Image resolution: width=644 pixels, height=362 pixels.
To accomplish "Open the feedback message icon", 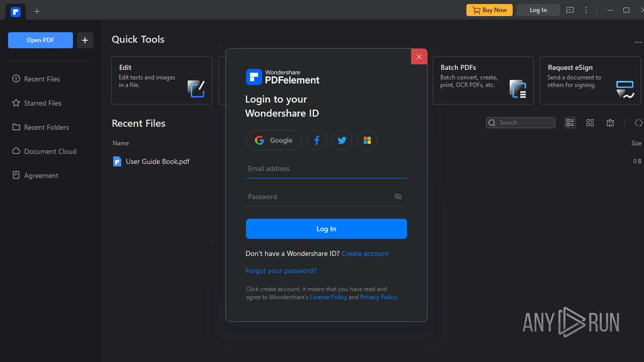I will (x=570, y=10).
